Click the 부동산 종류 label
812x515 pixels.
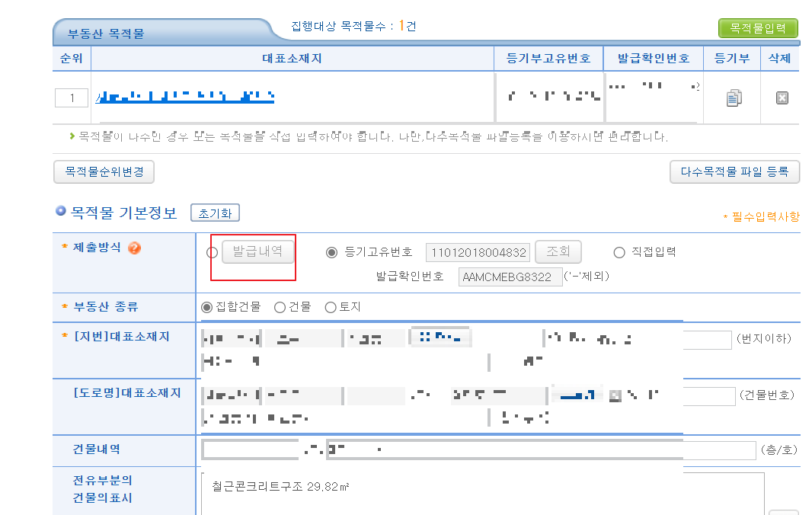tap(106, 307)
